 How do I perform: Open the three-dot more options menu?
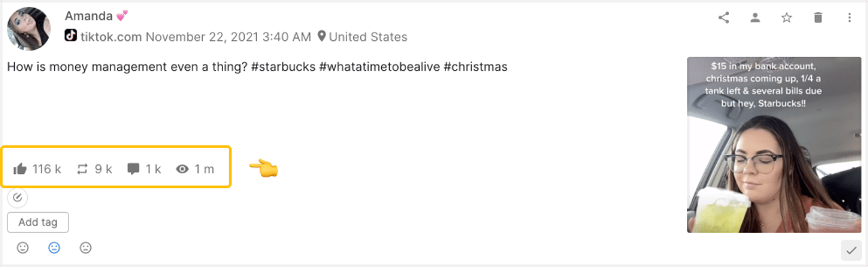[849, 18]
